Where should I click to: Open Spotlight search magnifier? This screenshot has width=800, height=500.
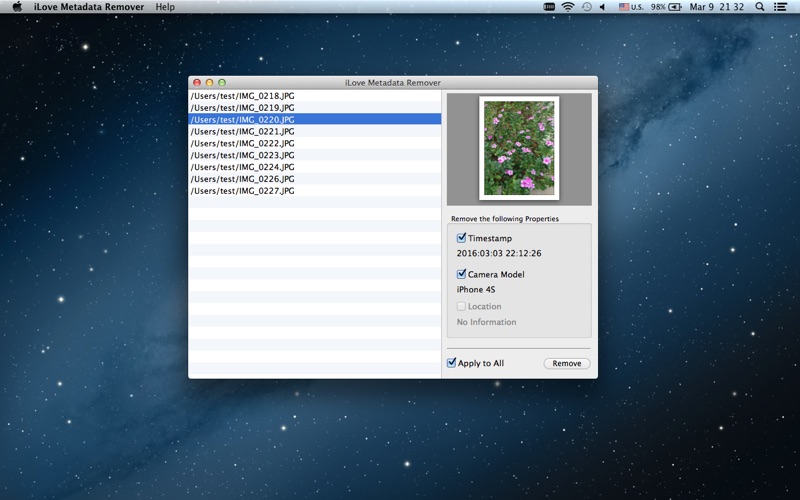760,7
